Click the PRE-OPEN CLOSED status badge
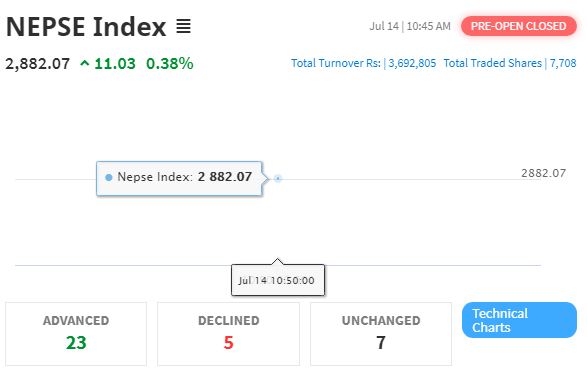The height and width of the screenshot is (374, 587). [518, 26]
